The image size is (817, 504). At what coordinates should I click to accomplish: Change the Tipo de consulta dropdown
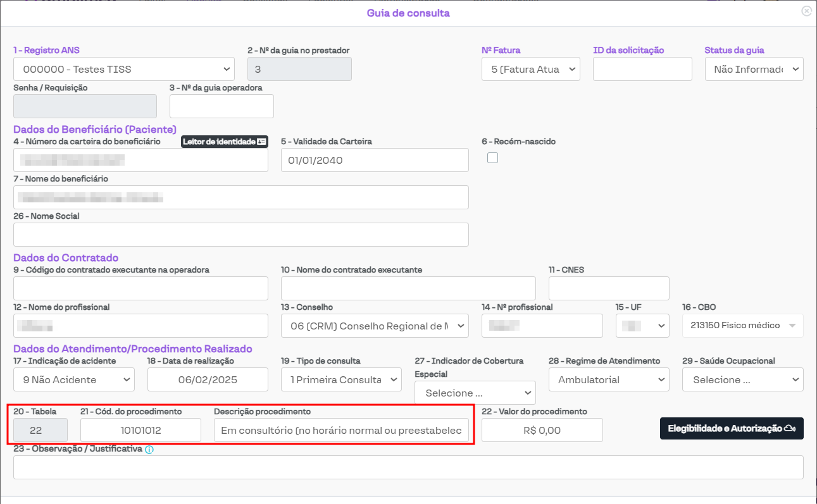tap(341, 379)
